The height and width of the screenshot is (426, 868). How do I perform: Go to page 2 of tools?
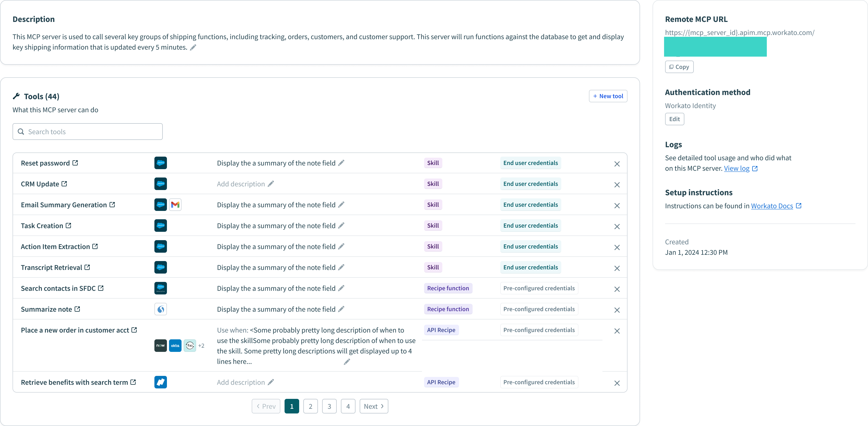pos(310,406)
